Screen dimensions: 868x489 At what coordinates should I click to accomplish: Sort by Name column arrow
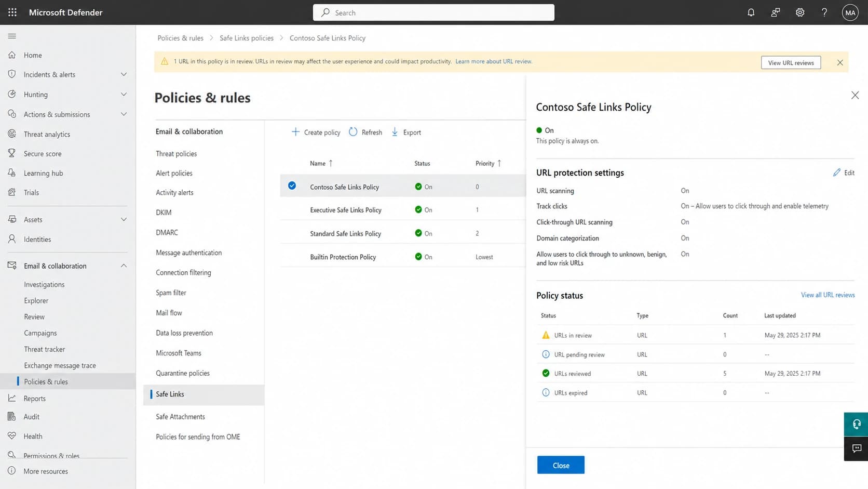pos(331,163)
